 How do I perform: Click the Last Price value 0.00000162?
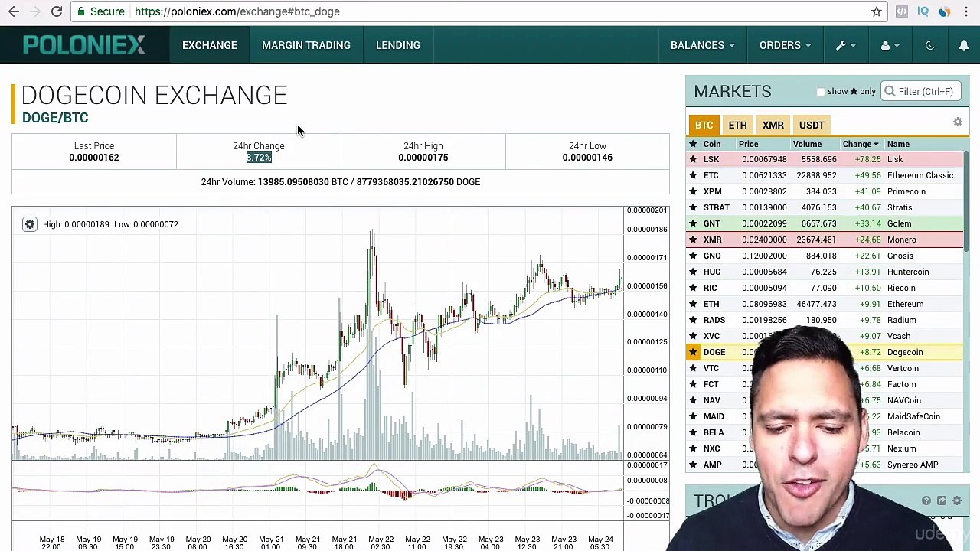pos(94,158)
